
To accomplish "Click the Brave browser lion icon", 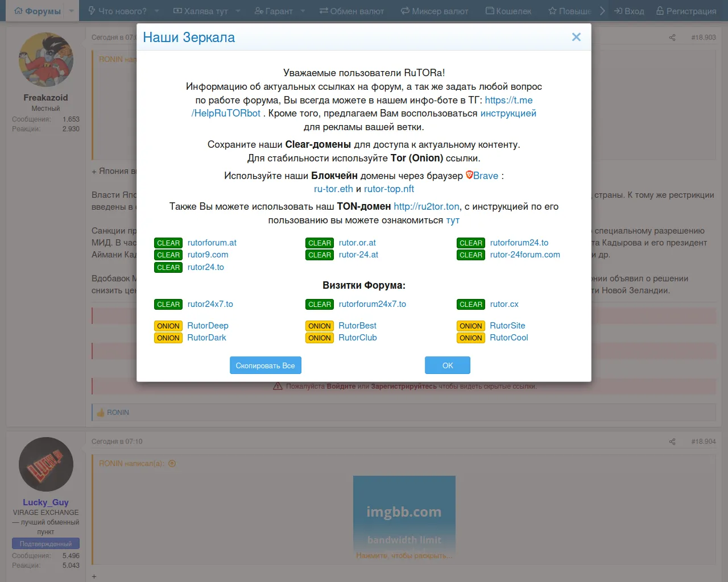I will [469, 175].
